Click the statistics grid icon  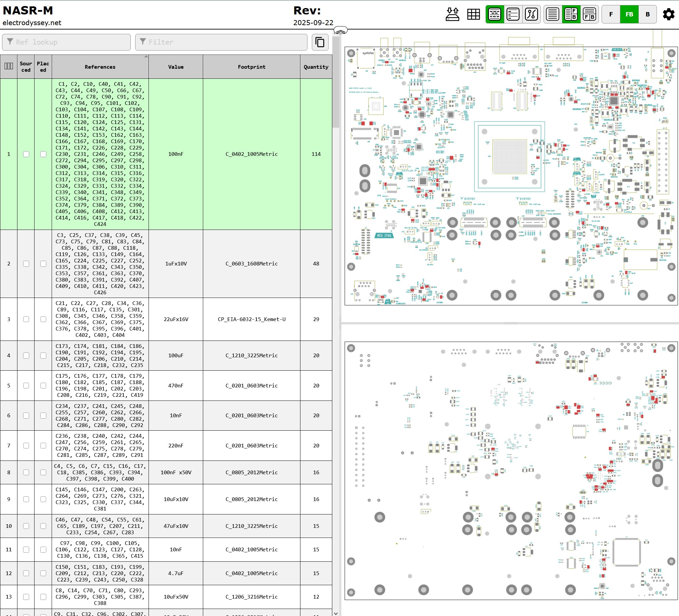point(473,14)
